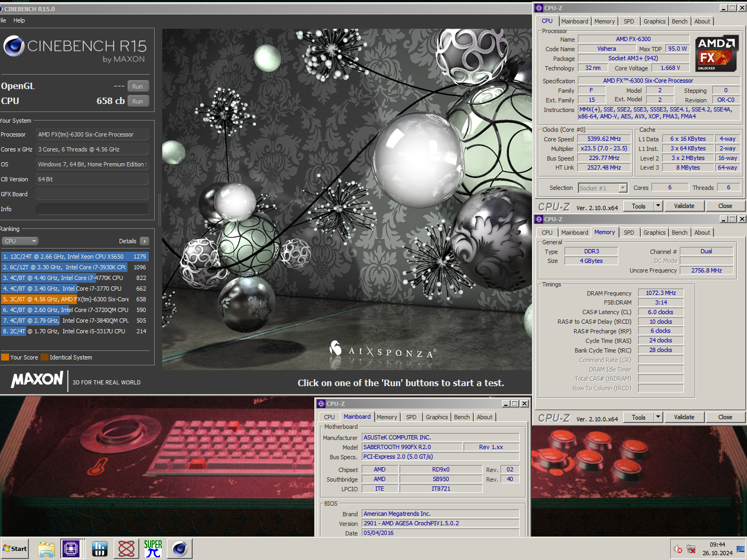Image resolution: width=747 pixels, height=560 pixels.
Task: Open the file explorer taskbar icon
Action: pos(46,549)
